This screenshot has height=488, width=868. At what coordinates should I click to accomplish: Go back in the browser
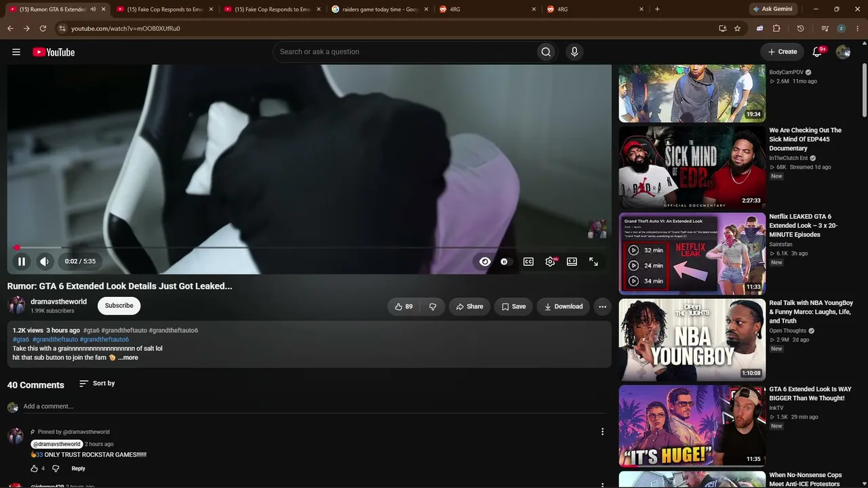tap(10, 28)
